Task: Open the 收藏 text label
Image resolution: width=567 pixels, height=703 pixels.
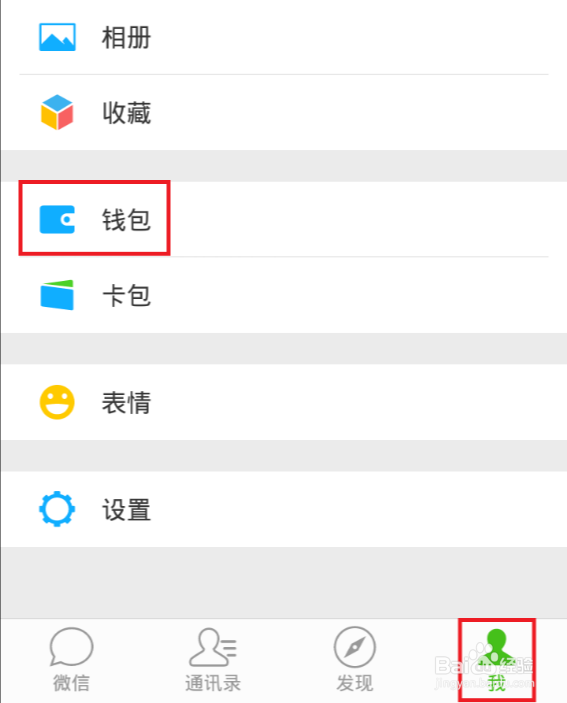Action: [126, 113]
